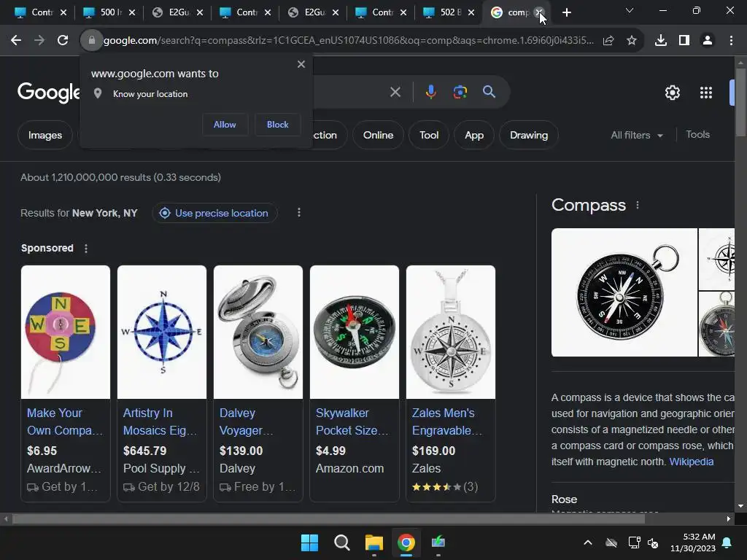Open Chrome downloads icon
Image resolution: width=747 pixels, height=560 pixels.
coord(661,41)
